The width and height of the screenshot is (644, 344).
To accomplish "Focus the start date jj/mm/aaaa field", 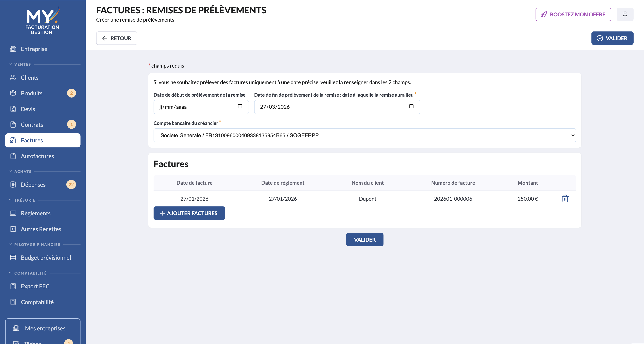I will 201,107.
